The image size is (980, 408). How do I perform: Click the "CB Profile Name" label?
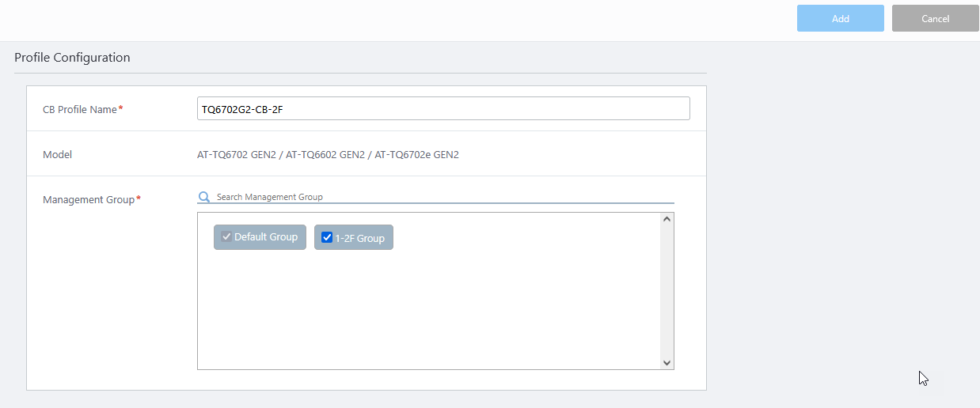(80, 110)
